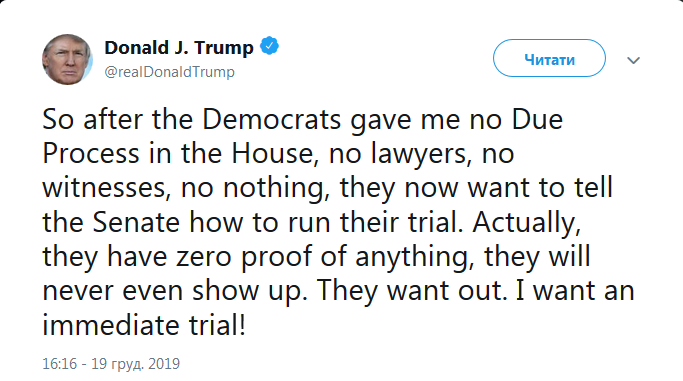Click the word Actually in the tweet
Image resolution: width=683 pixels, height=381 pixels.
527,223
